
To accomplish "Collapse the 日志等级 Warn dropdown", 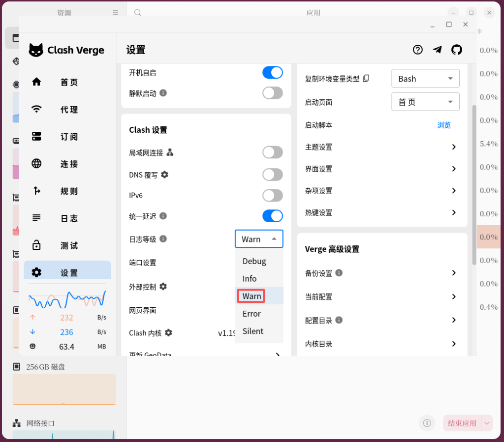I will point(259,239).
